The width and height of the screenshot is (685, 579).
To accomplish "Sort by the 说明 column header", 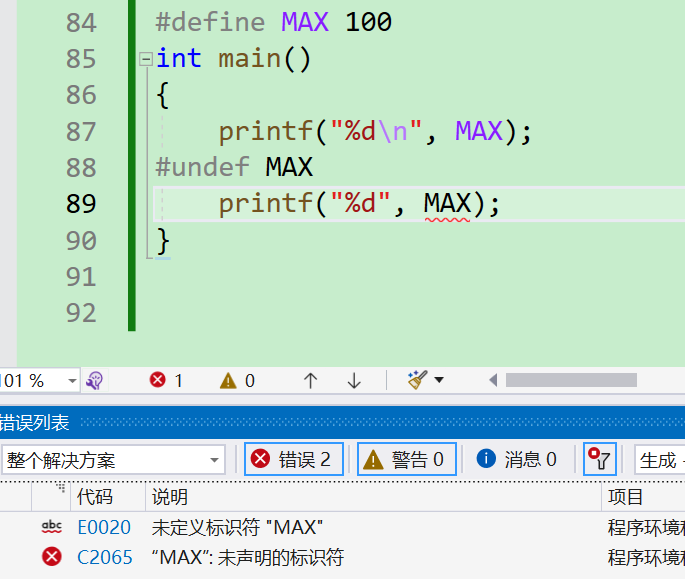I will click(x=373, y=497).
